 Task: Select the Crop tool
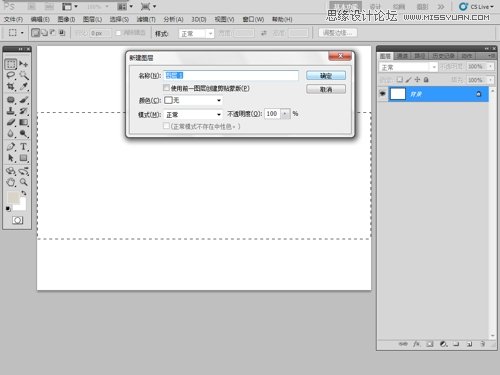[11, 86]
